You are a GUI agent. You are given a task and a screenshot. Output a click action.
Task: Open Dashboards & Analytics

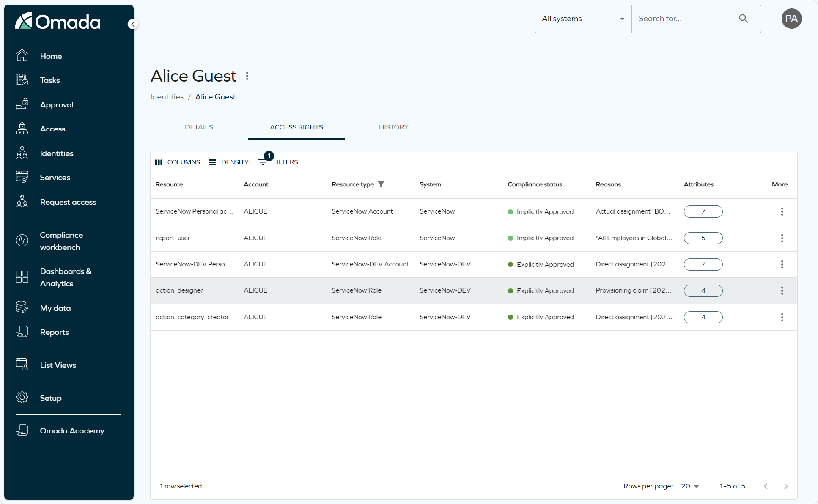click(x=66, y=277)
